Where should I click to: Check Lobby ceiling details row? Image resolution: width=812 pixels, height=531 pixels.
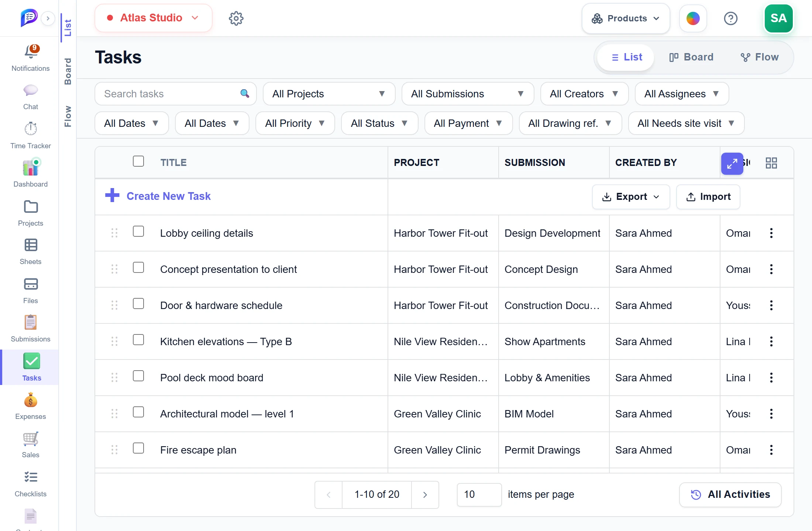[x=138, y=232]
